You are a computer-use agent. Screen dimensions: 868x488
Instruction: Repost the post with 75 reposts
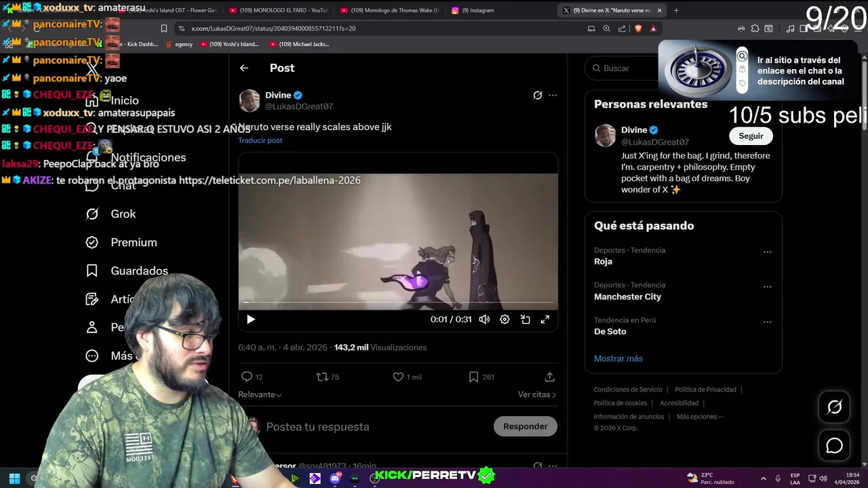click(328, 377)
